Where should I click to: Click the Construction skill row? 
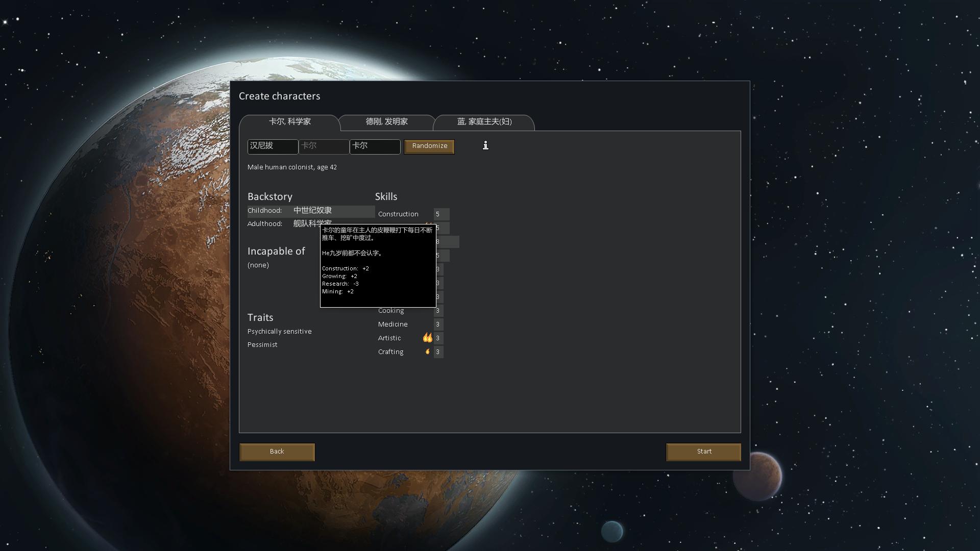click(x=413, y=214)
